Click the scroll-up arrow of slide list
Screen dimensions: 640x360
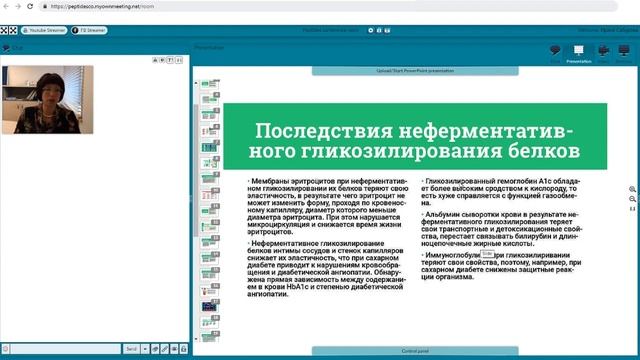click(x=196, y=83)
